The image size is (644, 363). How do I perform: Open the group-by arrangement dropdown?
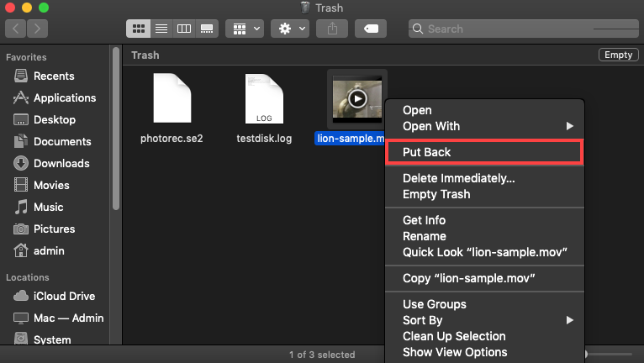[245, 29]
